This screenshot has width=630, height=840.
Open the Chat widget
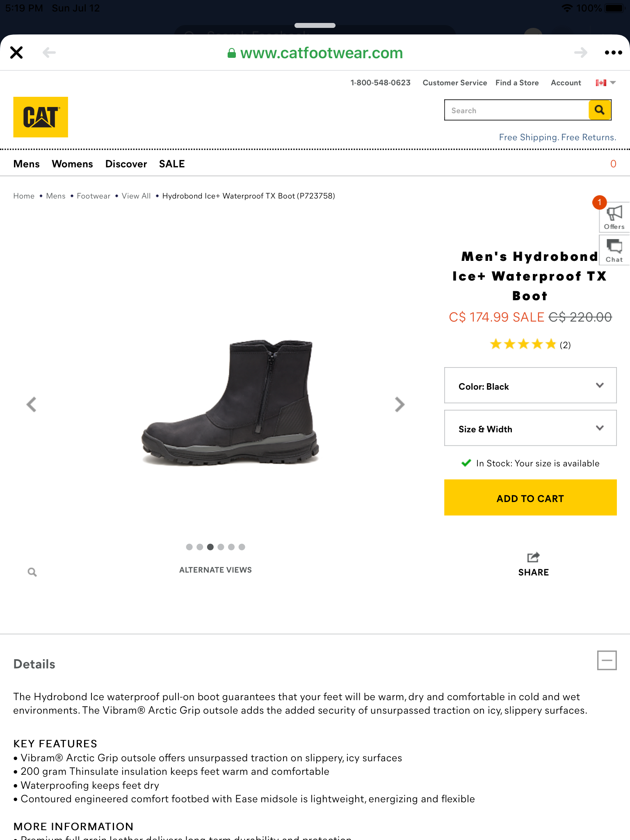[x=614, y=250]
